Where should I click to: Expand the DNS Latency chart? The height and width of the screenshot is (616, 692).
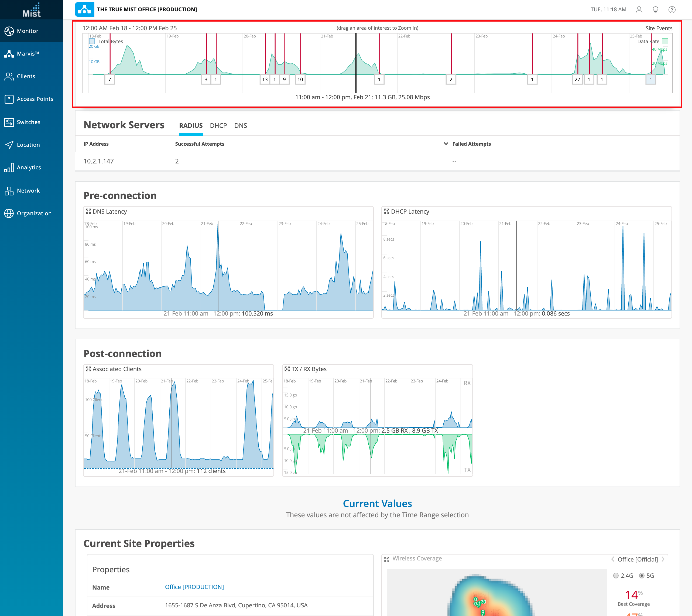tap(88, 211)
